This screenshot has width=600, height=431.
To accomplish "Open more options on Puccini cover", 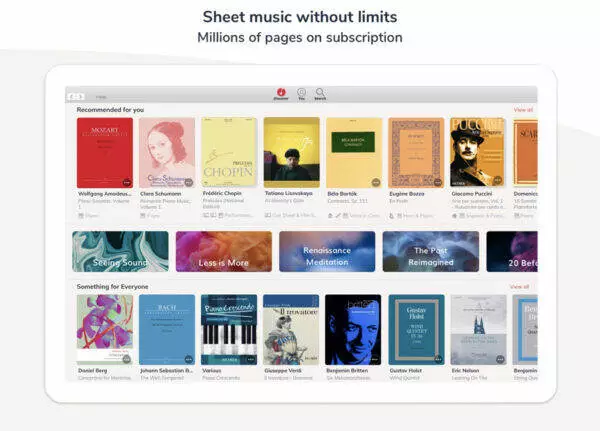I will pos(497,180).
